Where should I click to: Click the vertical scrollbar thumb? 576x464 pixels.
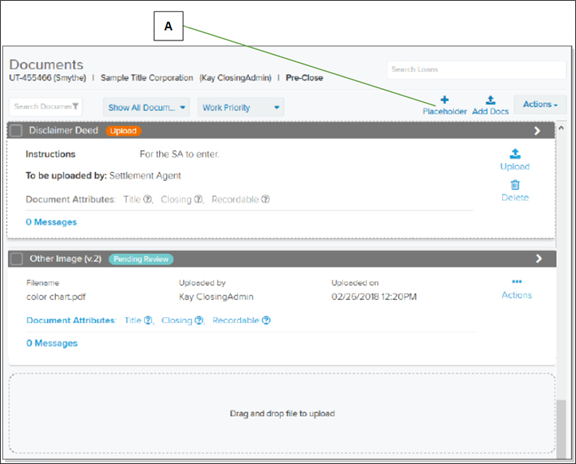click(x=561, y=428)
